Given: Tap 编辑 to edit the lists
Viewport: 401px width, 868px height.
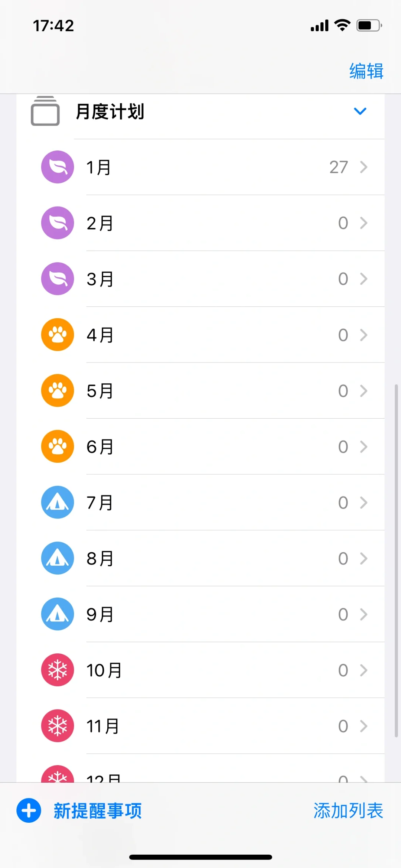Looking at the screenshot, I should coord(366,71).
